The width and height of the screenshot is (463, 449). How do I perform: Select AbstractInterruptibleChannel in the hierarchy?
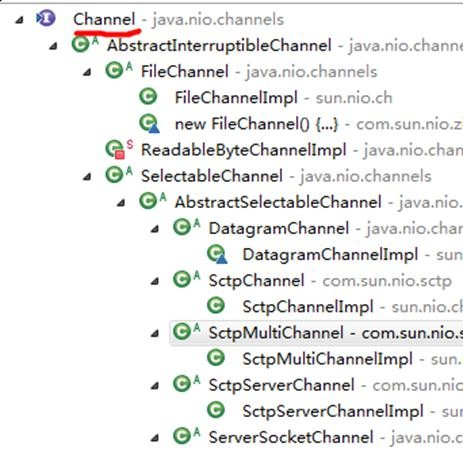tap(219, 45)
